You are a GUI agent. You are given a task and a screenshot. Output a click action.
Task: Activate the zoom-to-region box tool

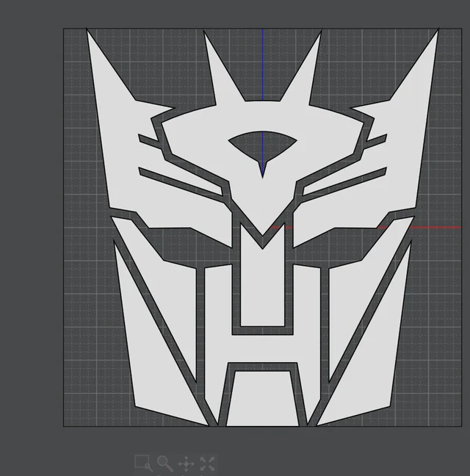pyautogui.click(x=143, y=463)
